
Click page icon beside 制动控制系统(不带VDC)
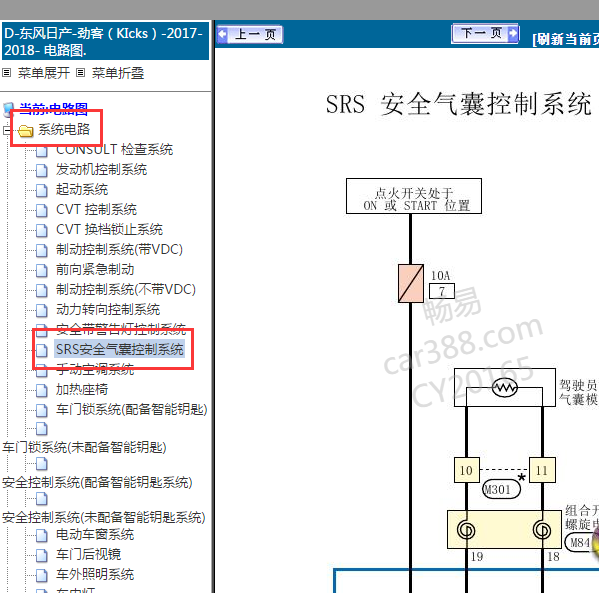[x=42, y=290]
